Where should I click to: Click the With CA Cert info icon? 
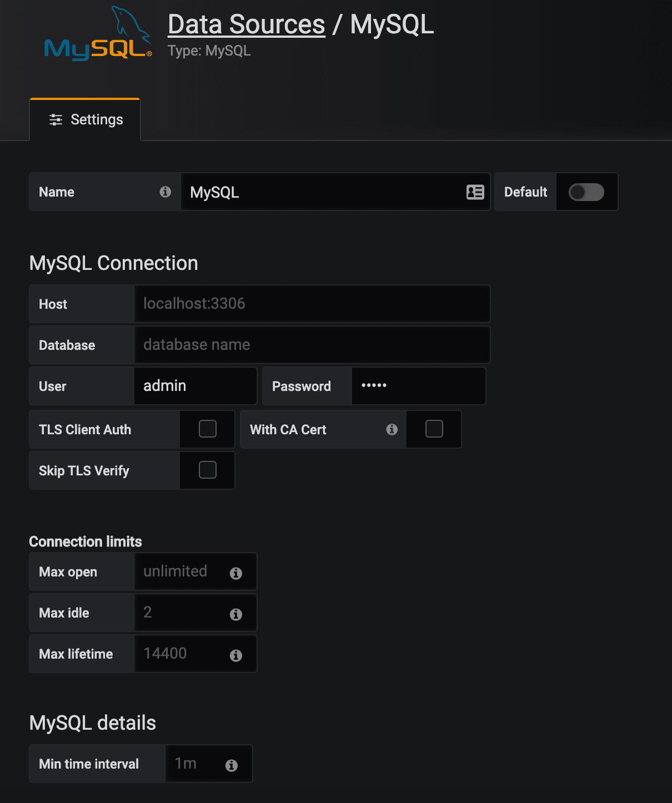392,429
